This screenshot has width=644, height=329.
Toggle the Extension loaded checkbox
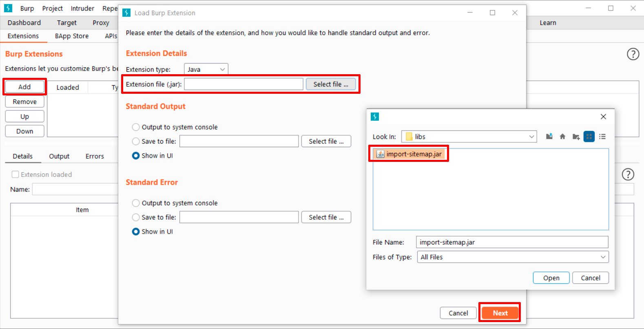click(15, 174)
